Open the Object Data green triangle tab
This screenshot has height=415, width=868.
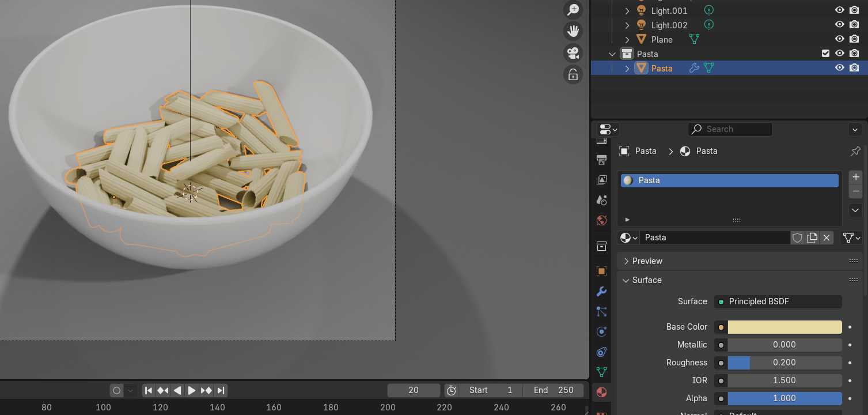[x=601, y=372]
